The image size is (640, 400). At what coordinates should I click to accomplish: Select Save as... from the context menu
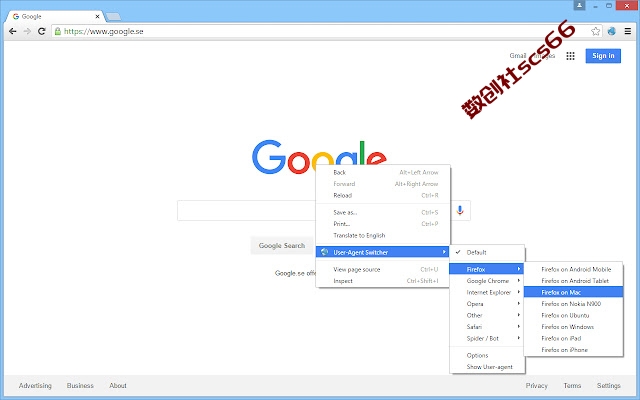pyautogui.click(x=383, y=213)
